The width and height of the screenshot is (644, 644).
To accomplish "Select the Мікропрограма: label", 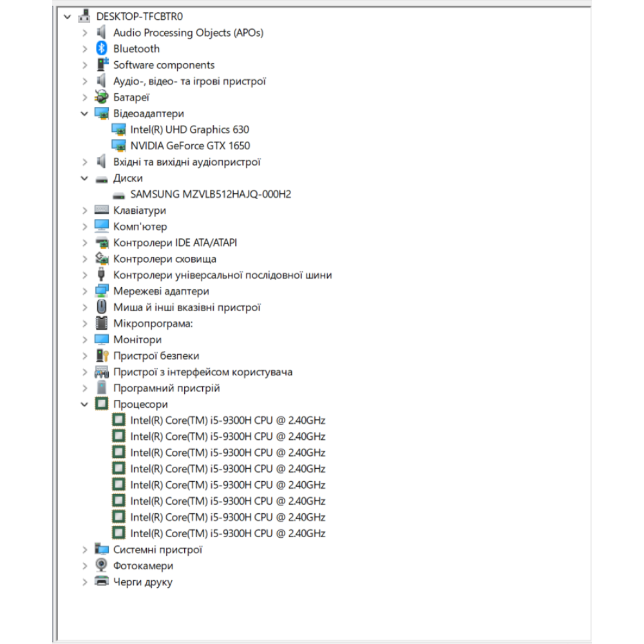I will (x=153, y=324).
